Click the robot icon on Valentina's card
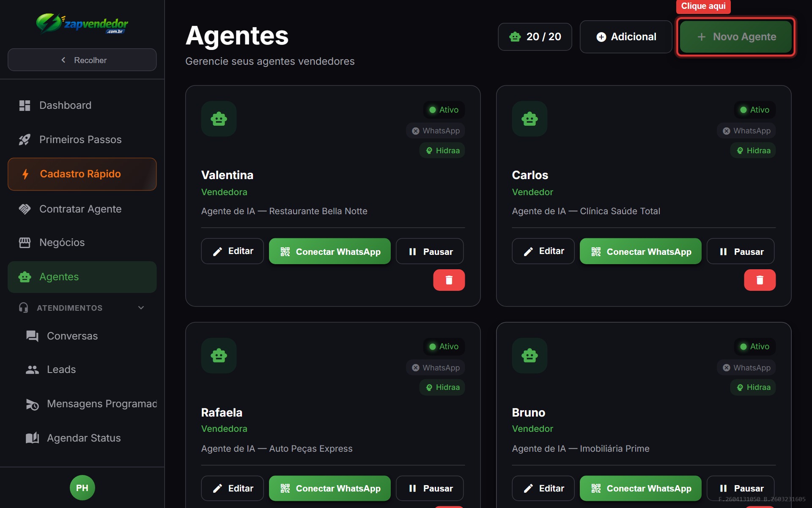 coord(219,119)
